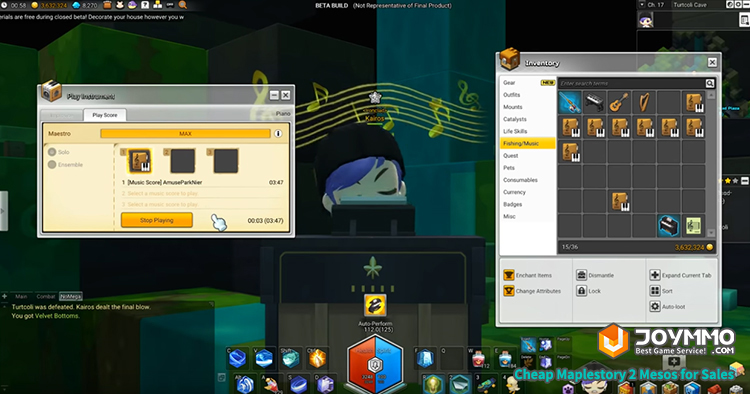Click inventory scrollbar down arrow
The width and height of the screenshot is (750, 394).
point(711,233)
